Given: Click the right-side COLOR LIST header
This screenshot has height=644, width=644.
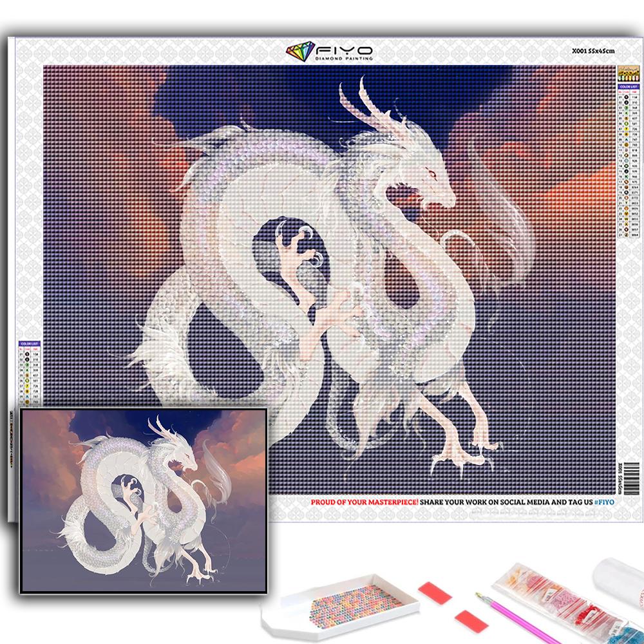Looking at the screenshot, I should tap(625, 86).
